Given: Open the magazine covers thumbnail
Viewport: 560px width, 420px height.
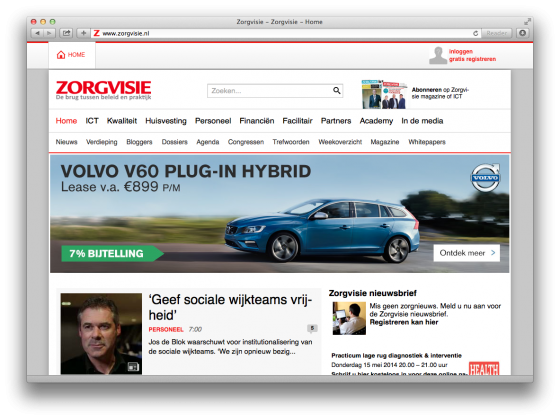Looking at the screenshot, I should [x=384, y=94].
